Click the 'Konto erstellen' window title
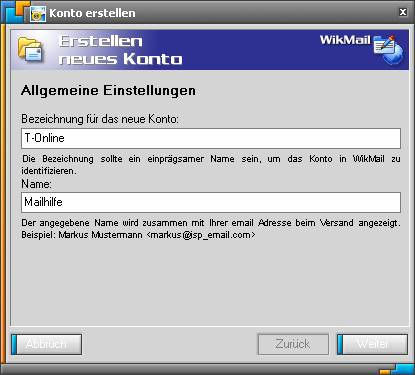415x375 pixels. tap(92, 13)
